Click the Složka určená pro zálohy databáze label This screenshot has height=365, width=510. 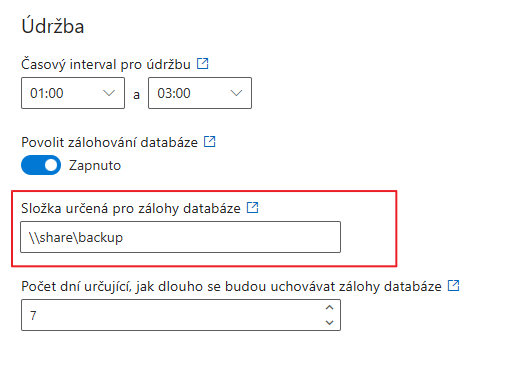(x=131, y=208)
